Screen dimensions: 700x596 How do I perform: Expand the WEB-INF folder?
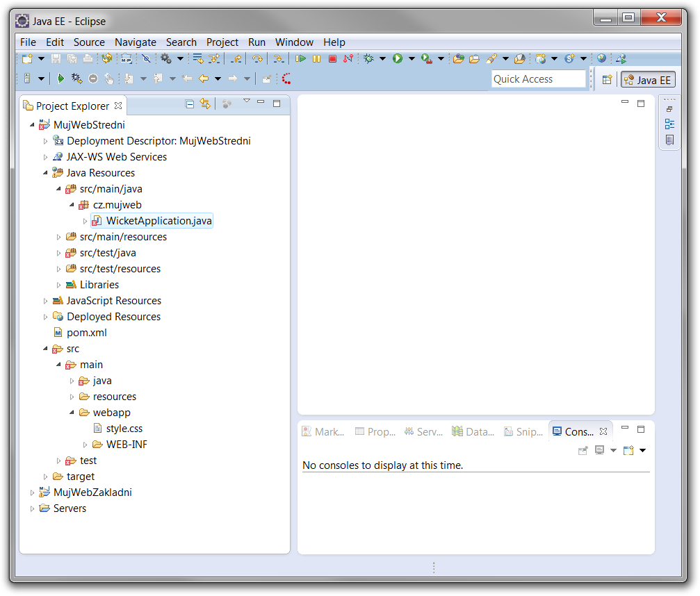pyautogui.click(x=86, y=445)
